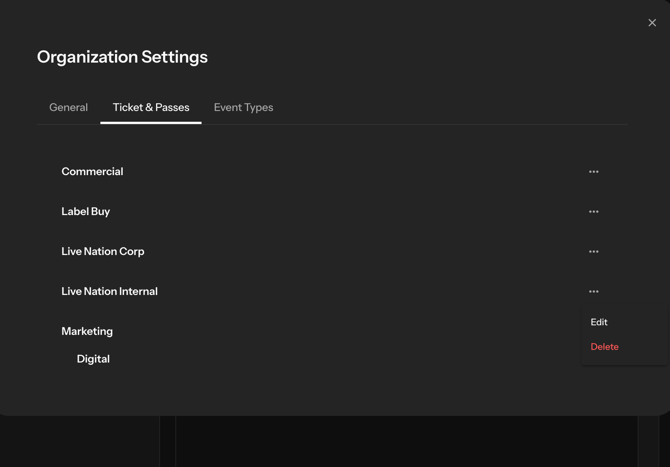Select the Label Buy row label

(x=85, y=211)
